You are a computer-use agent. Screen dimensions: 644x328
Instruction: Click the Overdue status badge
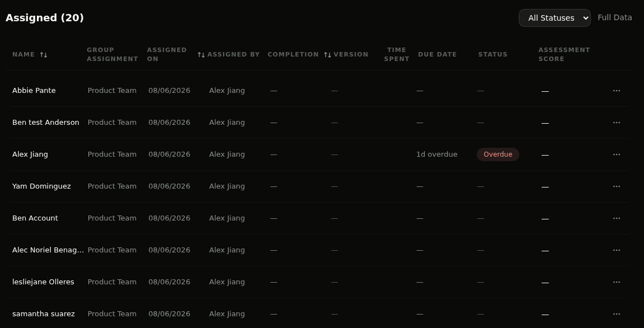click(498, 154)
